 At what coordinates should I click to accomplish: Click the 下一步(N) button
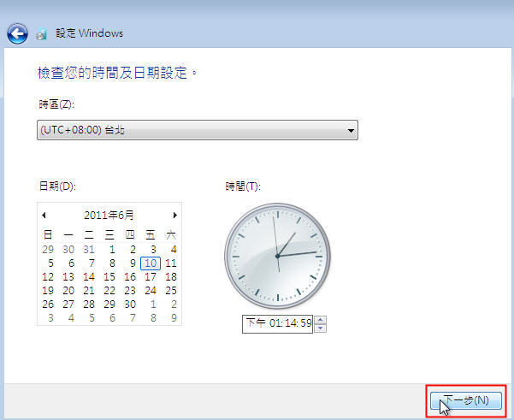pos(466,400)
